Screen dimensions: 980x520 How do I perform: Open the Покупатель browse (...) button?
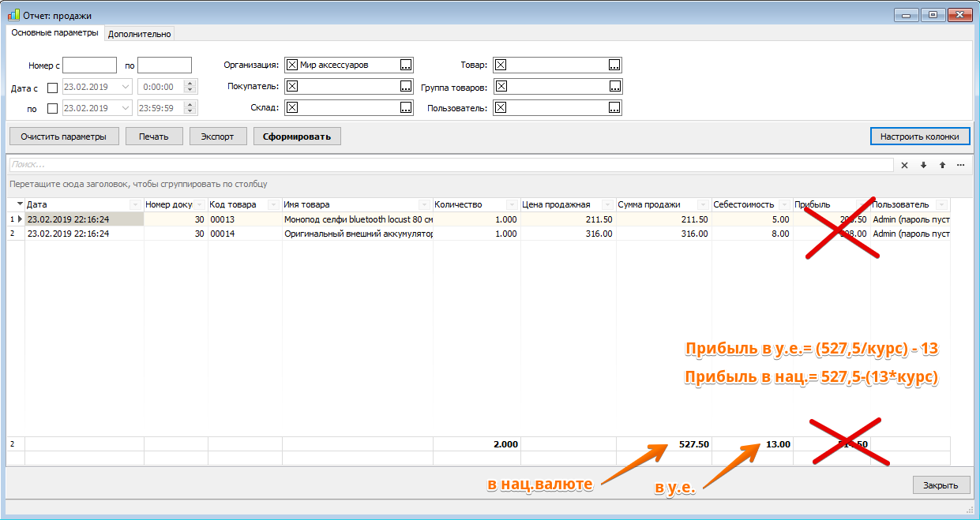(x=406, y=86)
